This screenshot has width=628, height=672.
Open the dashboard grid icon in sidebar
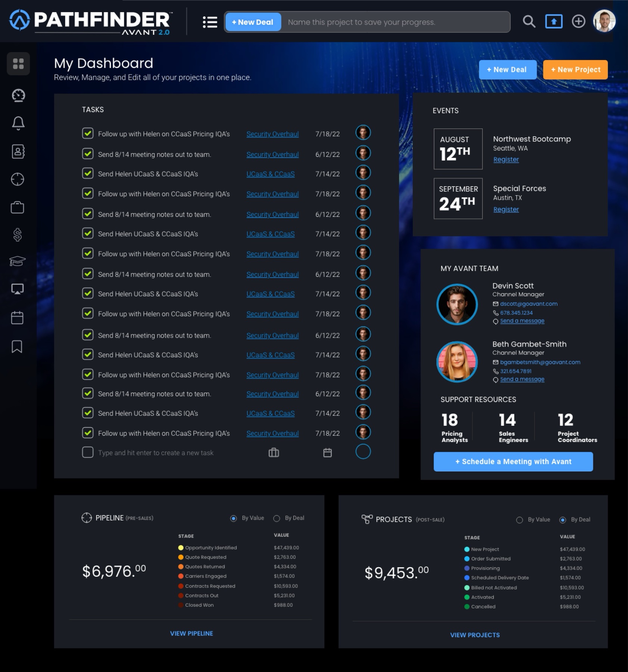pyautogui.click(x=18, y=63)
